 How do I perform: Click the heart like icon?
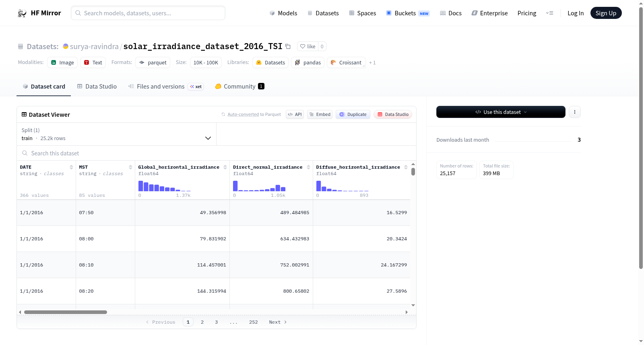pos(303,46)
